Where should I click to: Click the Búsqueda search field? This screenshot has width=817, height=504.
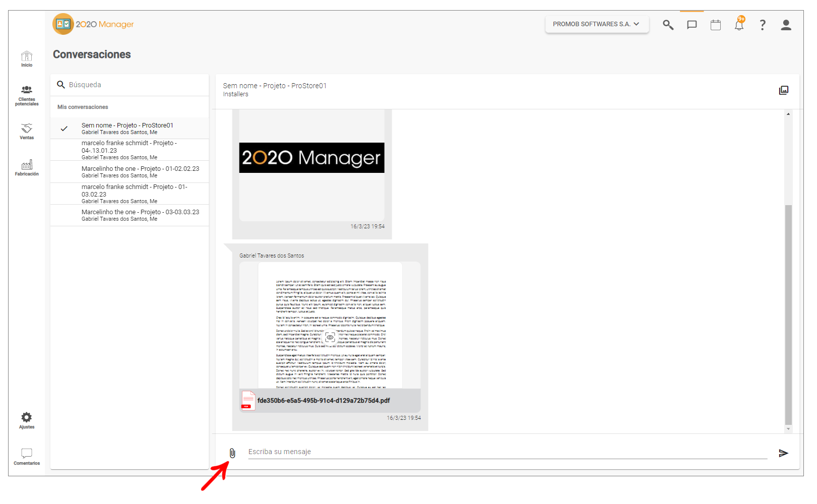pyautogui.click(x=130, y=85)
